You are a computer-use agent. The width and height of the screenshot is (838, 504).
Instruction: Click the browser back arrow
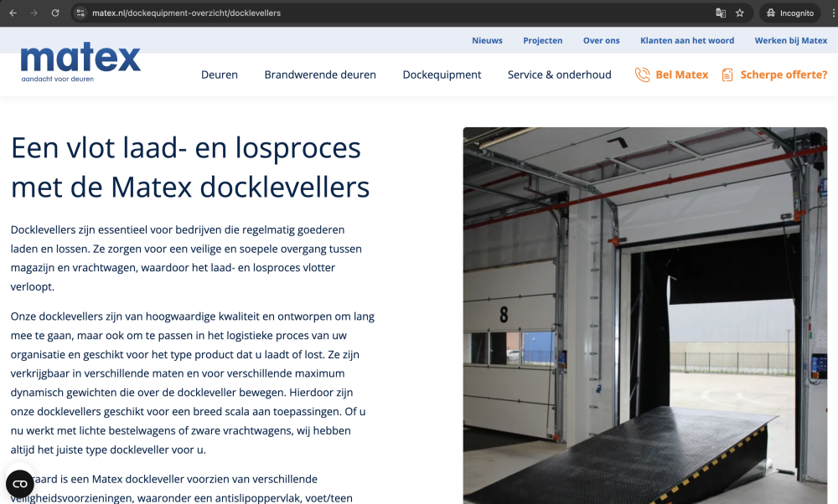pyautogui.click(x=13, y=13)
